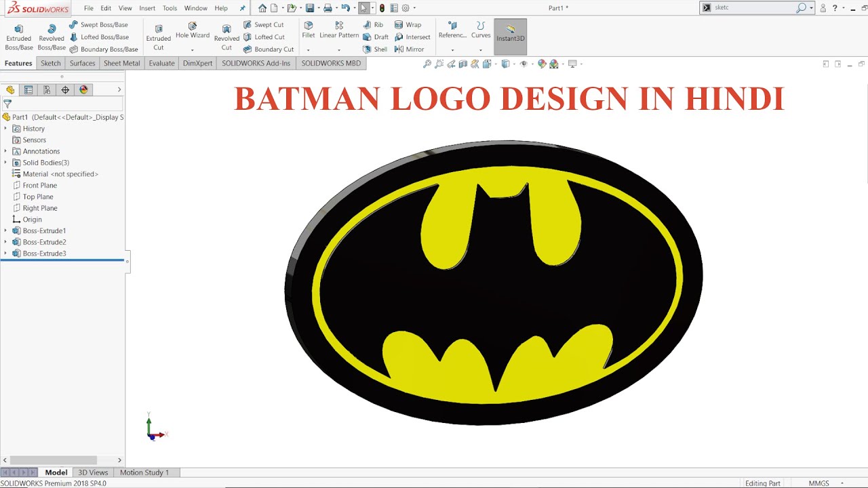
Task: Click the New document icon
Action: tap(274, 8)
